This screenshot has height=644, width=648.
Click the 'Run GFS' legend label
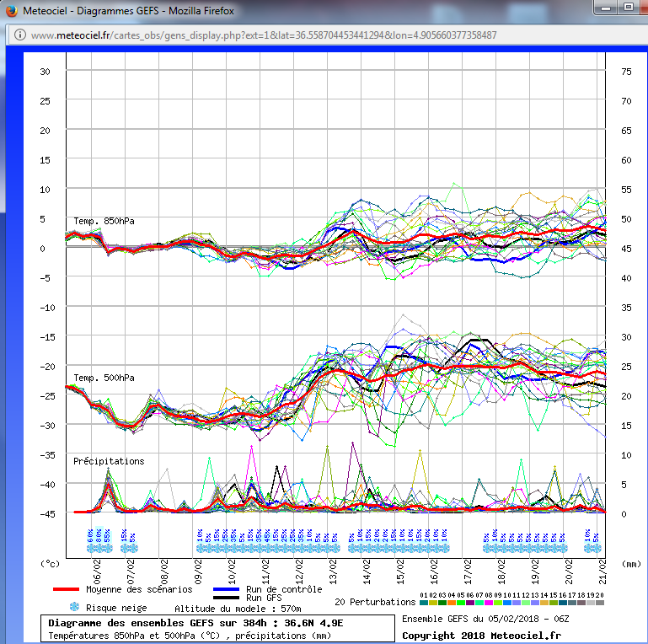(264, 598)
